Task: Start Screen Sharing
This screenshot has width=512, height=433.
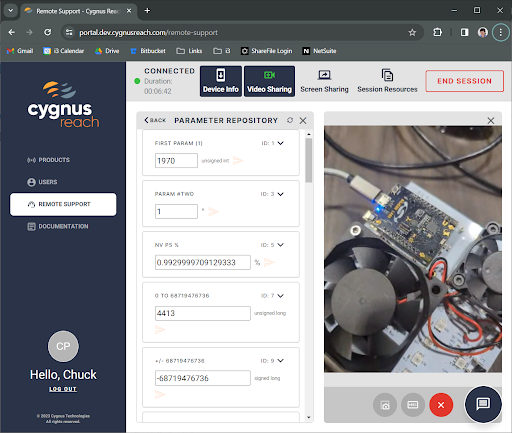Action: tap(324, 81)
